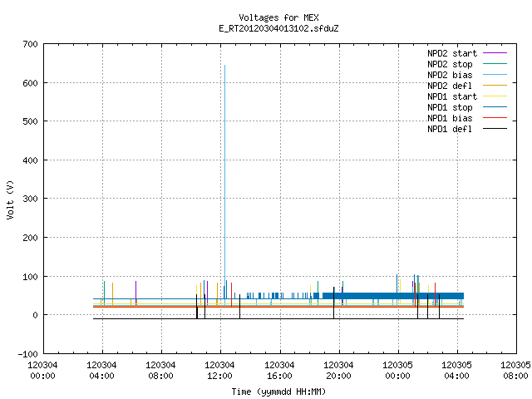Click the x-axis tick '120305 08:00'
The image size is (532, 399).
(x=515, y=371)
